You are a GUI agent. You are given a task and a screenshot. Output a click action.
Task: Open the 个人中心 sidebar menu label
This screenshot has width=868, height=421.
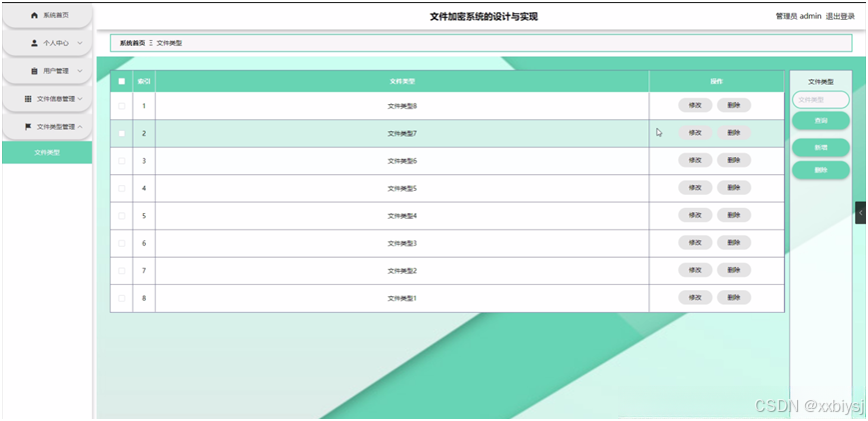pos(56,43)
